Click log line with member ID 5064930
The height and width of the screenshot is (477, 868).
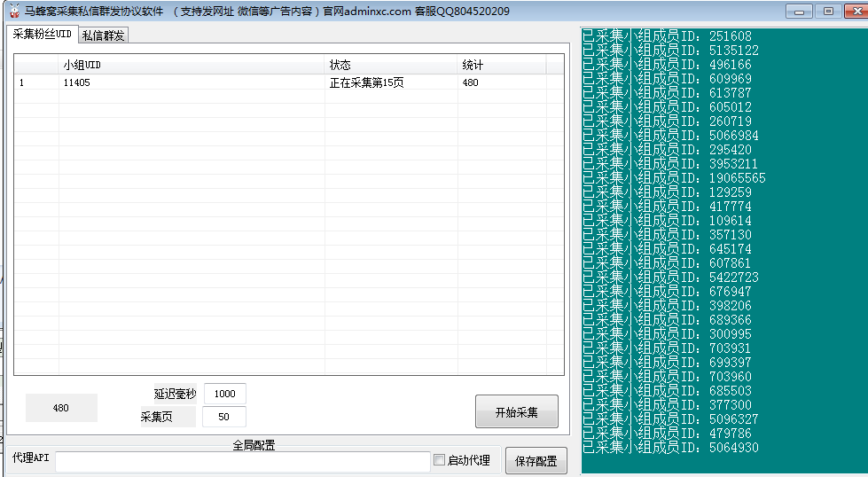point(670,448)
